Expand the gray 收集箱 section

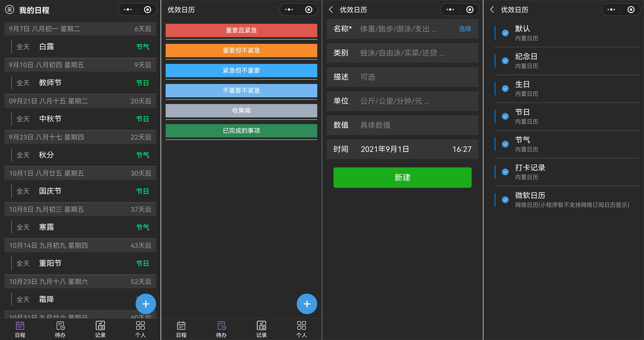(x=241, y=111)
